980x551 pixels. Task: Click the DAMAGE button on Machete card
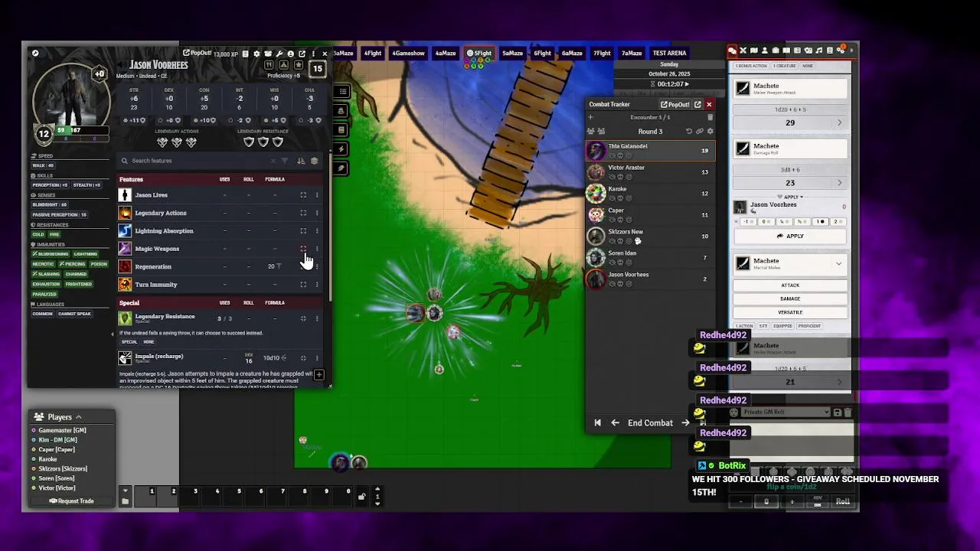click(x=790, y=298)
